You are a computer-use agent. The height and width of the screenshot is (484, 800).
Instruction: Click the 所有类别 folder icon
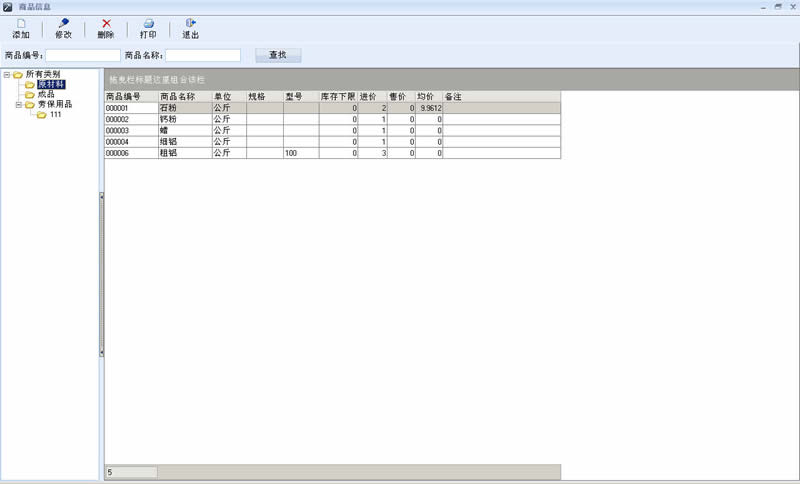(18, 75)
